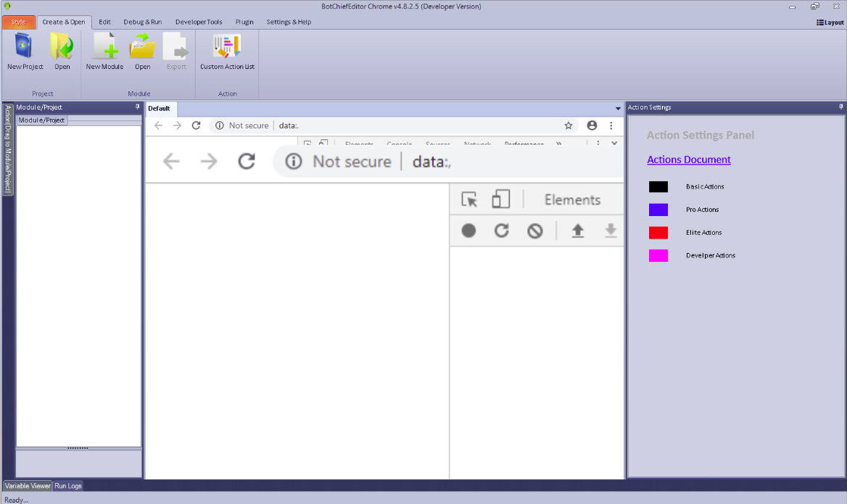Open an existing project from the Project group

coord(62,48)
